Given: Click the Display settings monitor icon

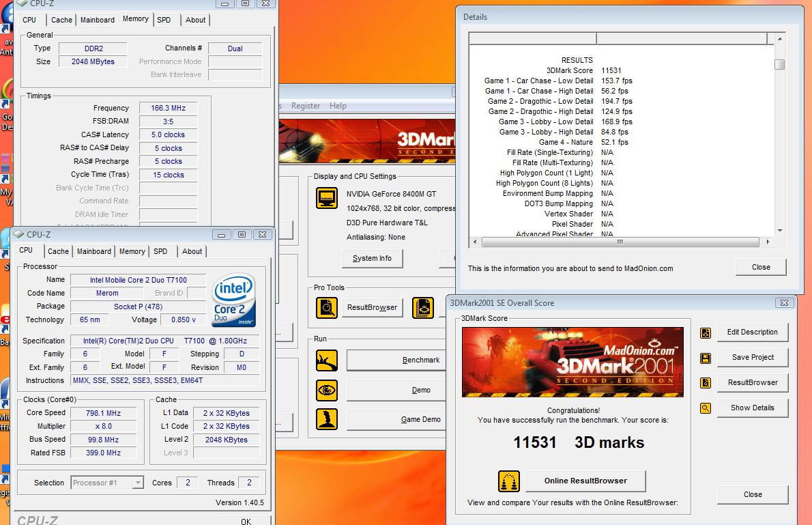Looking at the screenshot, I should click(x=327, y=197).
